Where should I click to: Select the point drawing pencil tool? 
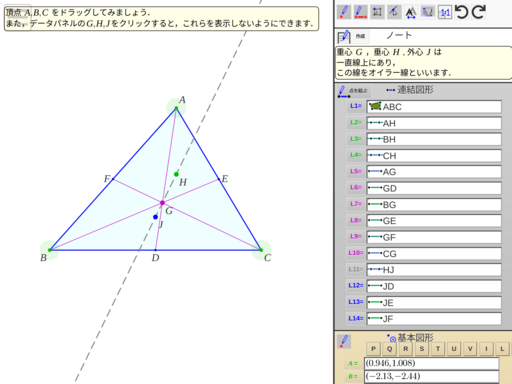(344, 12)
